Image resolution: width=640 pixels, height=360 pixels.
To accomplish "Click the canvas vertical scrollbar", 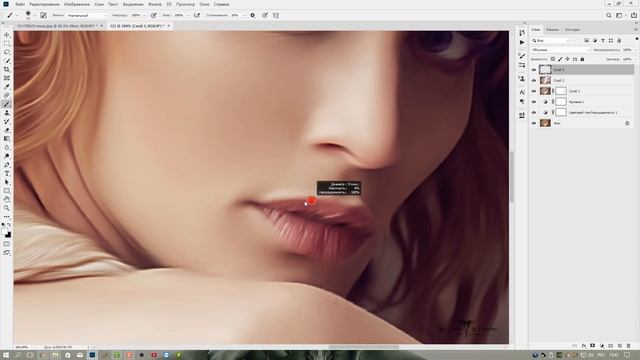I will (x=512, y=176).
